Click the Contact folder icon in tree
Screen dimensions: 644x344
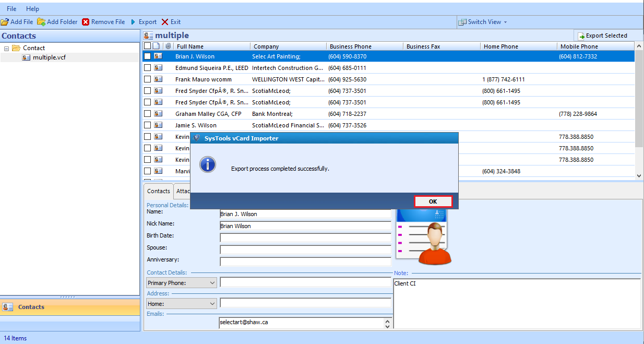point(16,48)
